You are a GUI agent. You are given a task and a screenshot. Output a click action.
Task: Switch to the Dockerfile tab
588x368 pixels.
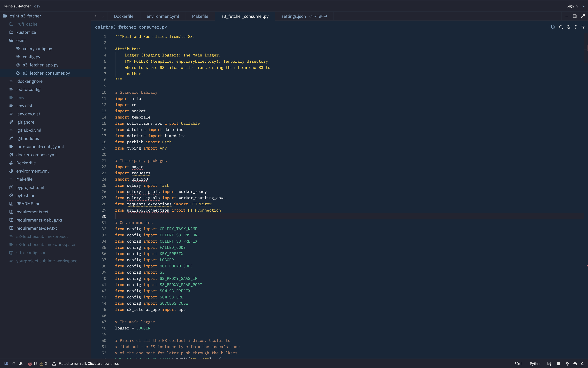tap(123, 16)
